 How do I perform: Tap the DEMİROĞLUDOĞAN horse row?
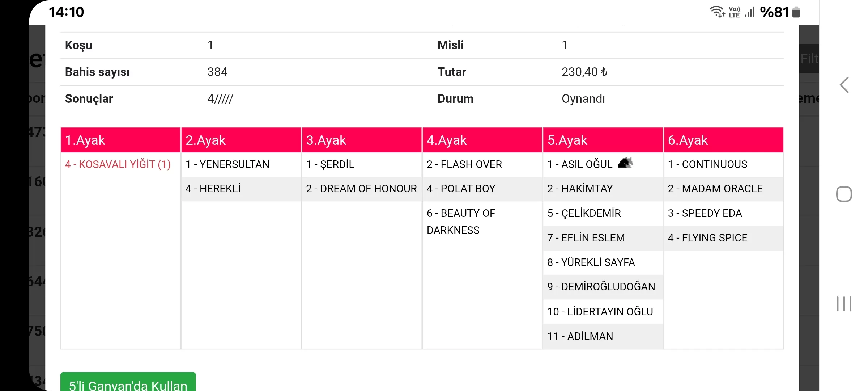pos(601,287)
